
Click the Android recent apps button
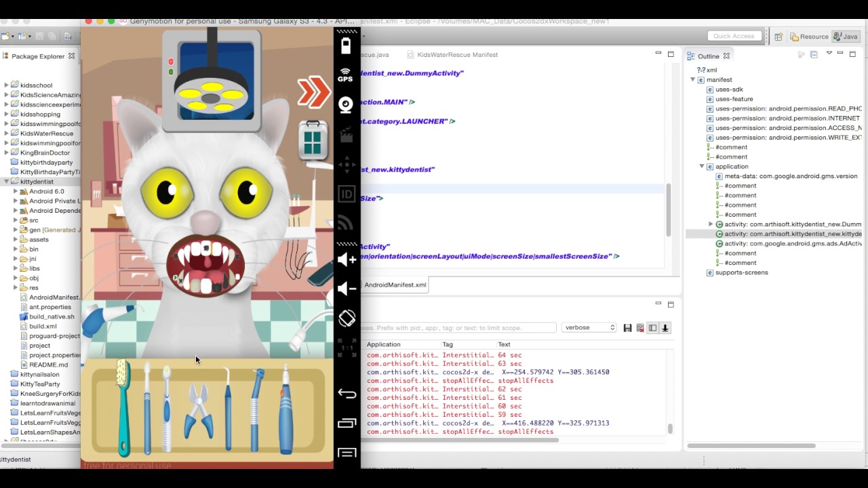pos(347,424)
